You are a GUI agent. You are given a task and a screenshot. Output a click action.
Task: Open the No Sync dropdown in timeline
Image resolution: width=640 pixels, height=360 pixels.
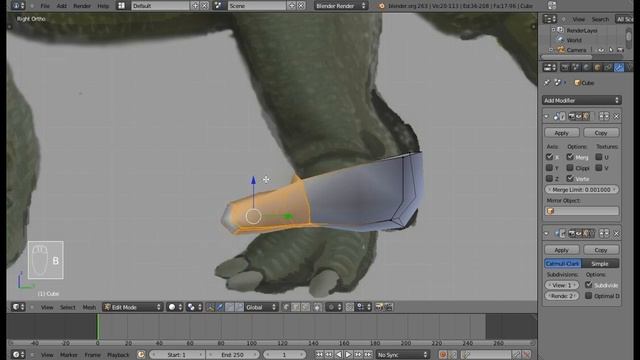(x=402, y=355)
